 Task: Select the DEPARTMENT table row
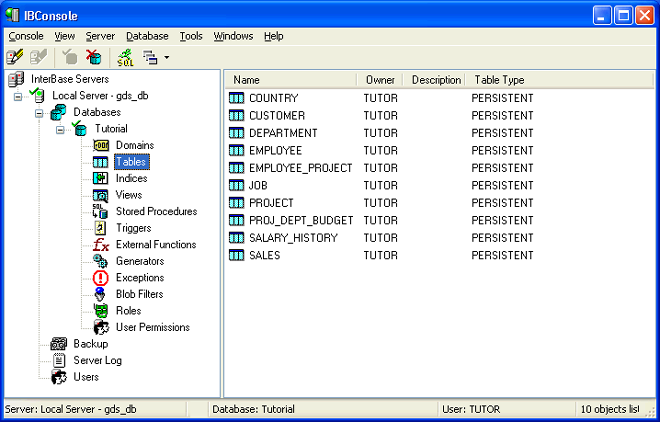(x=381, y=133)
